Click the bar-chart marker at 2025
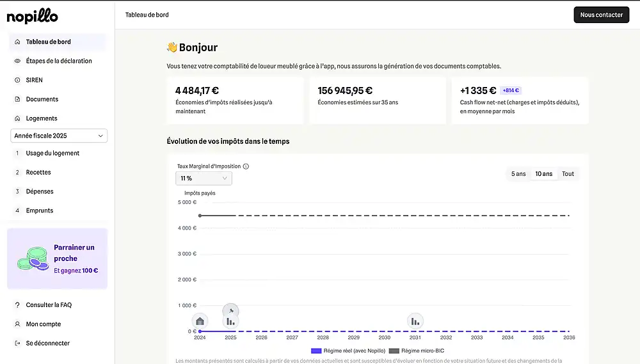Screen dimensions: 640x364 230,322
